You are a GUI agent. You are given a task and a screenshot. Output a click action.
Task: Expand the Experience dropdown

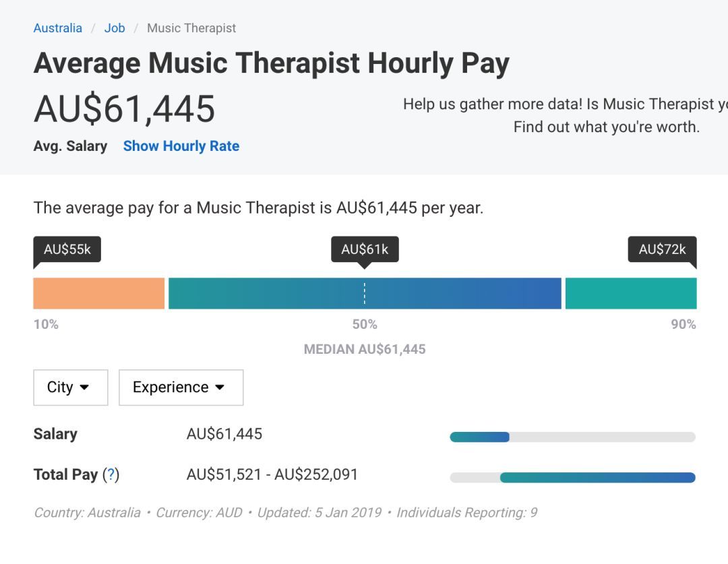coord(181,387)
